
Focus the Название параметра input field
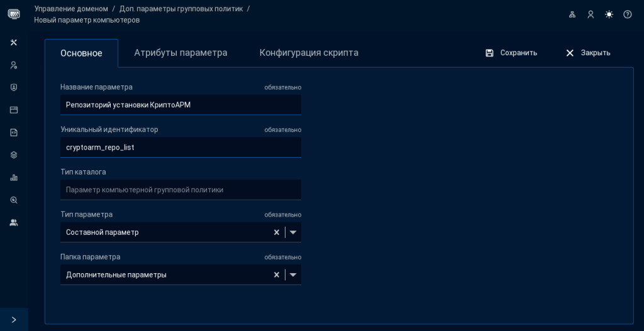pyautogui.click(x=180, y=105)
